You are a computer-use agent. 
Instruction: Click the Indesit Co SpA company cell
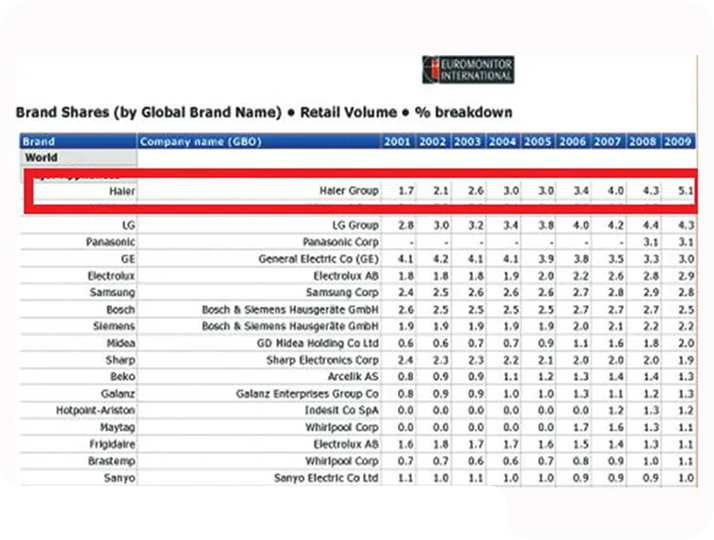[342, 410]
